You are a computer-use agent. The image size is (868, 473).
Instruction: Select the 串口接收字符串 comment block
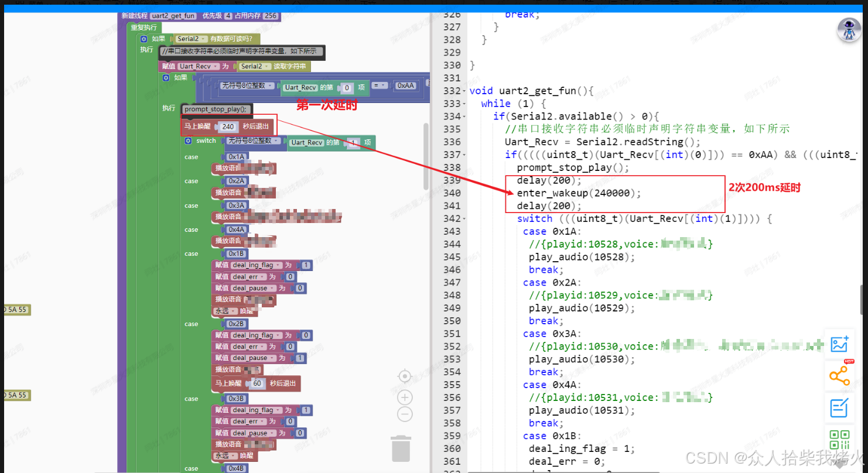tap(241, 52)
